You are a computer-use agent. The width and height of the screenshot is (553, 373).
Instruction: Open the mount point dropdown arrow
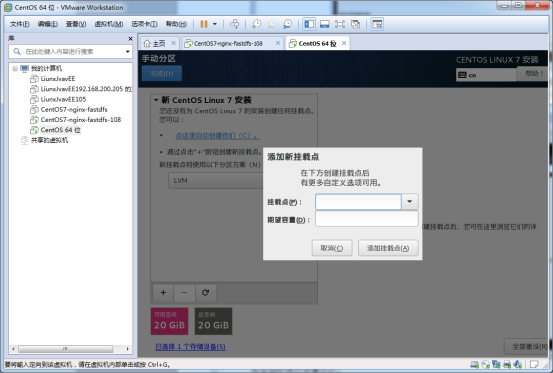click(409, 202)
